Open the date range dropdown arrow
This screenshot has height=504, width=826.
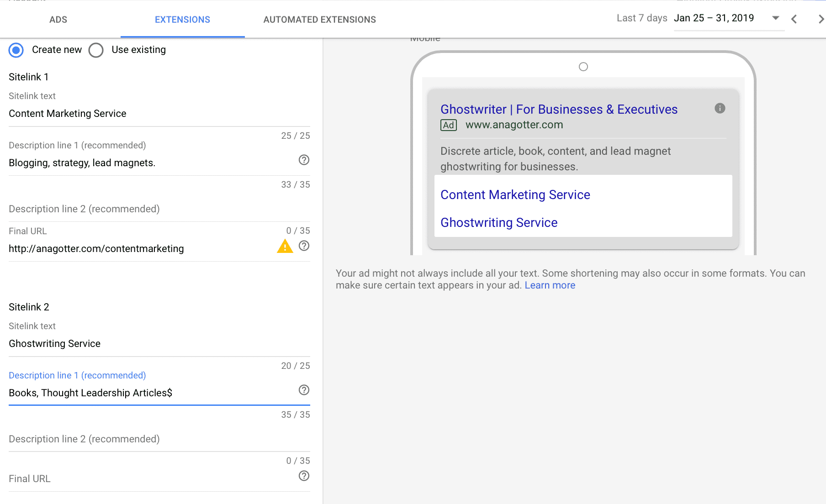(x=775, y=18)
